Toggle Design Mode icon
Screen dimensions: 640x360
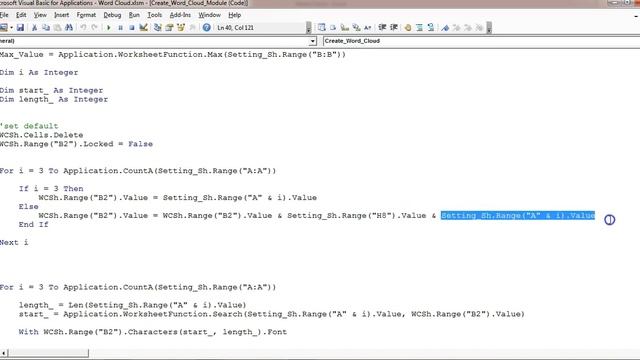coord(143,27)
